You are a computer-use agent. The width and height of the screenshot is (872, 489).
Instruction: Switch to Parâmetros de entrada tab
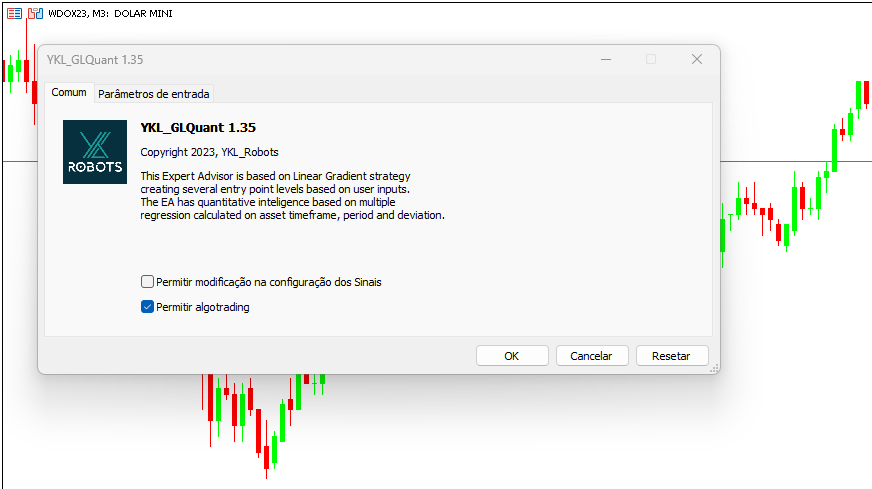153,94
